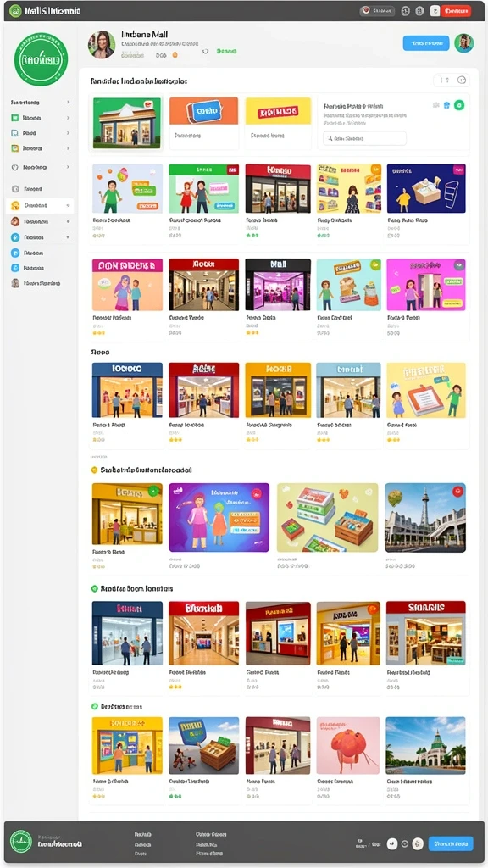Open orange card with pink banner and two girls
The width and height of the screenshot is (488, 868).
click(127, 285)
